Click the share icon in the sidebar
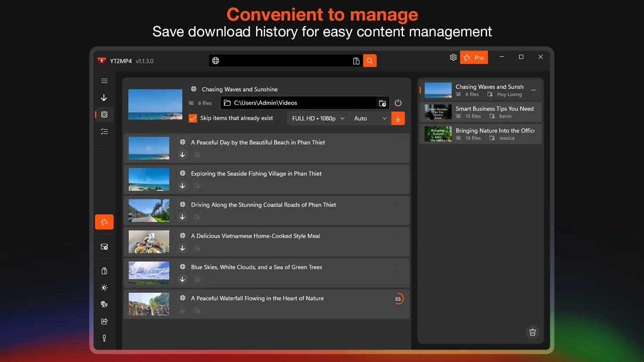The width and height of the screenshot is (644, 362). click(104, 321)
